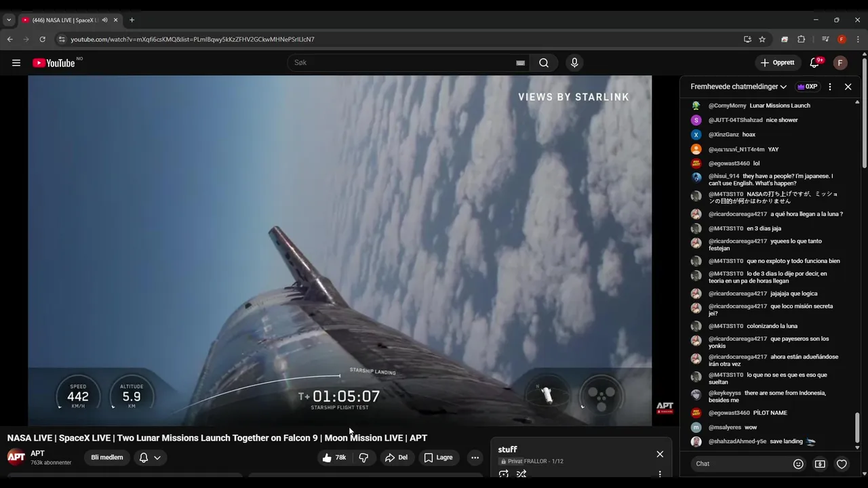Reload the page in Chrome
868x488 pixels.
[42, 39]
